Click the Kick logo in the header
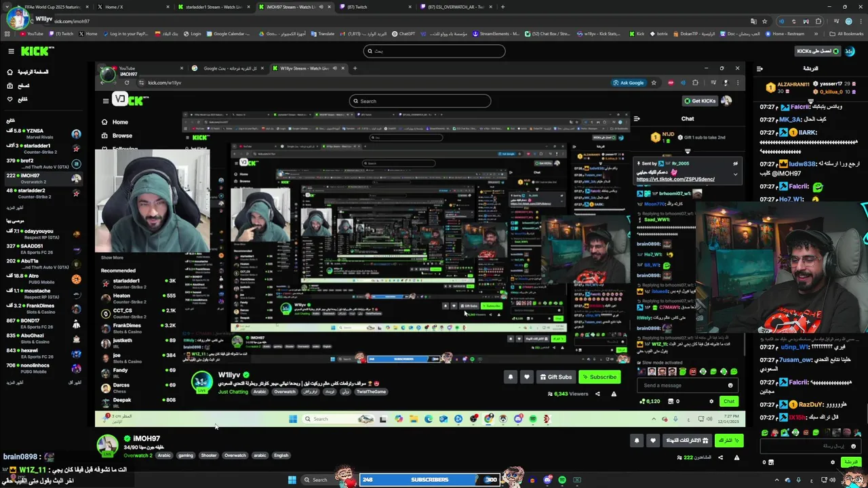This screenshot has width=868, height=488. coord(37,51)
